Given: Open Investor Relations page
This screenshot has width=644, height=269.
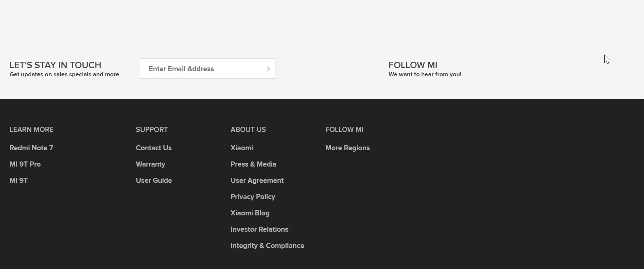Looking at the screenshot, I should coord(260,229).
